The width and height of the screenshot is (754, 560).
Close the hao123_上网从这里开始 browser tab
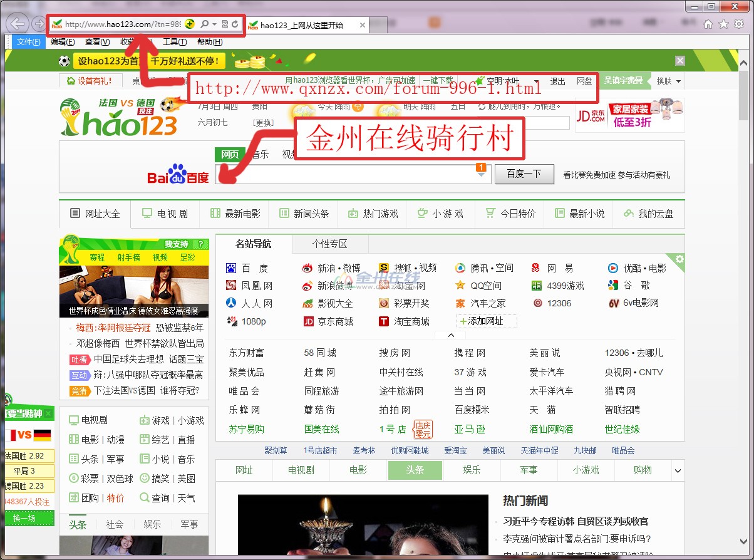point(362,26)
